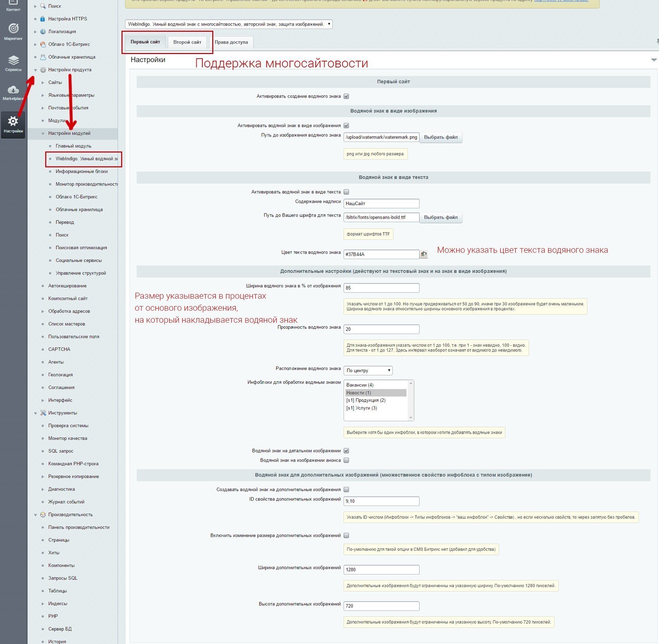Click 'Выбрать файл' for the font path
Screen dimensions: 659x644
point(440,217)
